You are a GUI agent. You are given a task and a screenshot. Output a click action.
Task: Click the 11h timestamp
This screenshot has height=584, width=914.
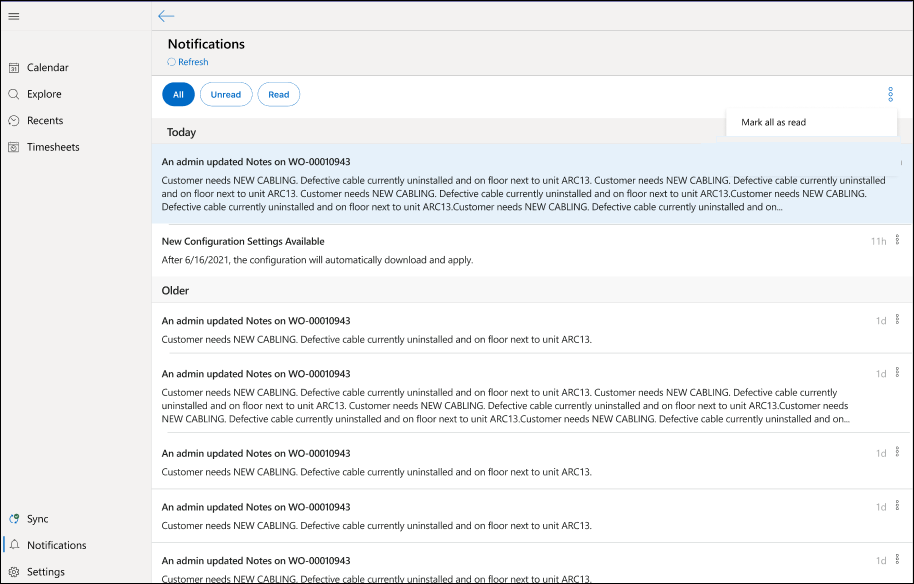(x=878, y=241)
